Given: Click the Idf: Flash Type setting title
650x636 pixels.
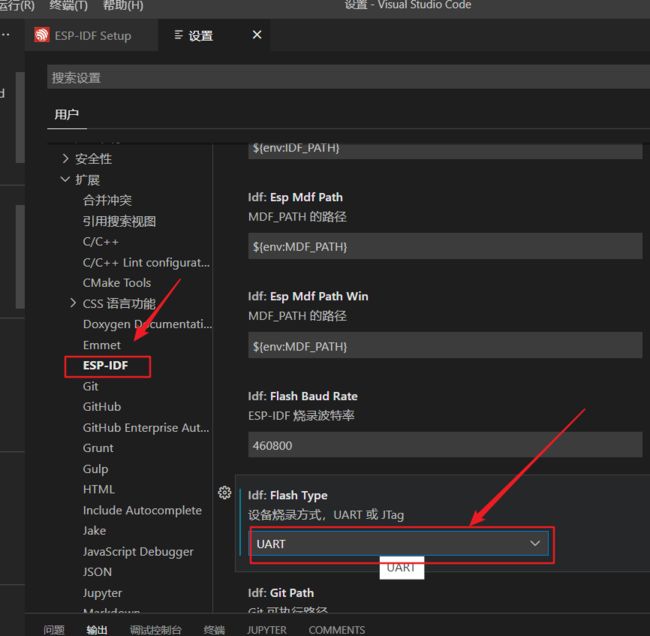Looking at the screenshot, I should 287,495.
